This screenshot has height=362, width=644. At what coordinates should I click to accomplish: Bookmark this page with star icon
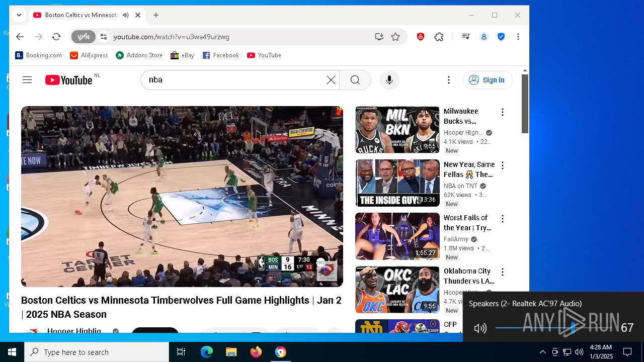pyautogui.click(x=396, y=37)
